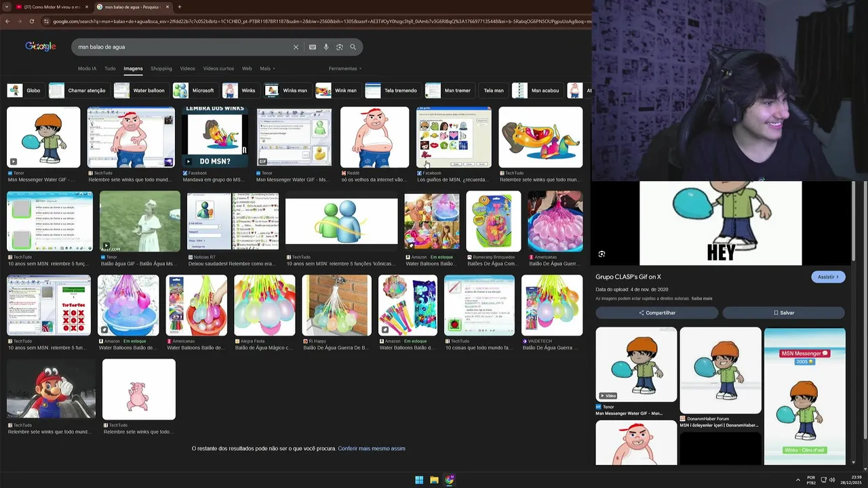Open the on-screen keyboard input tool
The image size is (868, 488).
tap(312, 47)
